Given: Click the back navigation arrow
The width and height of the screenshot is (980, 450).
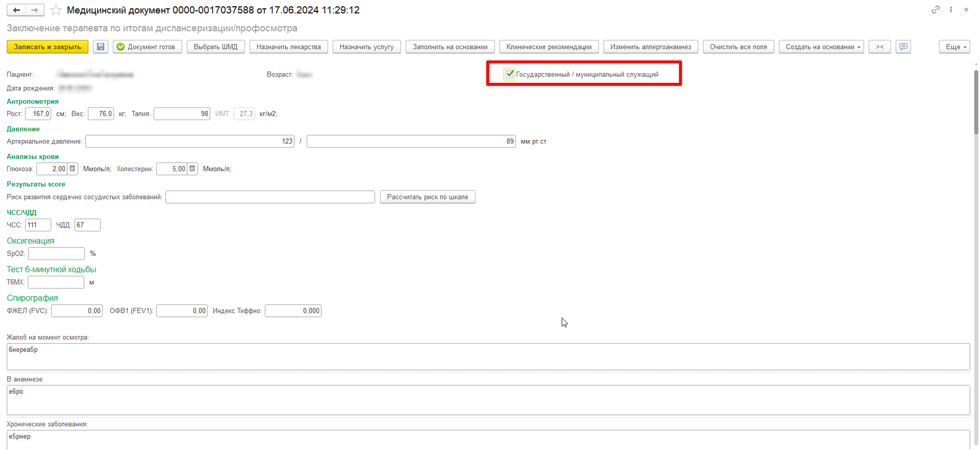Looking at the screenshot, I should pos(16,10).
